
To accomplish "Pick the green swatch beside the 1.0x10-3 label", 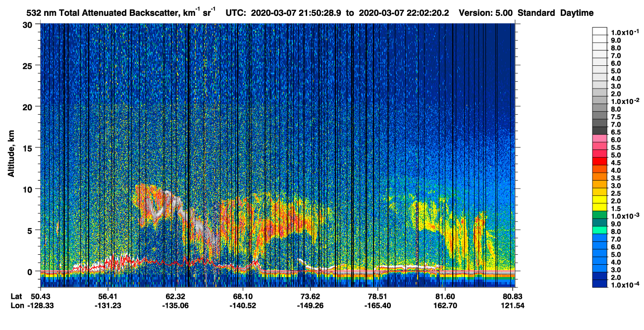I will [x=600, y=214].
